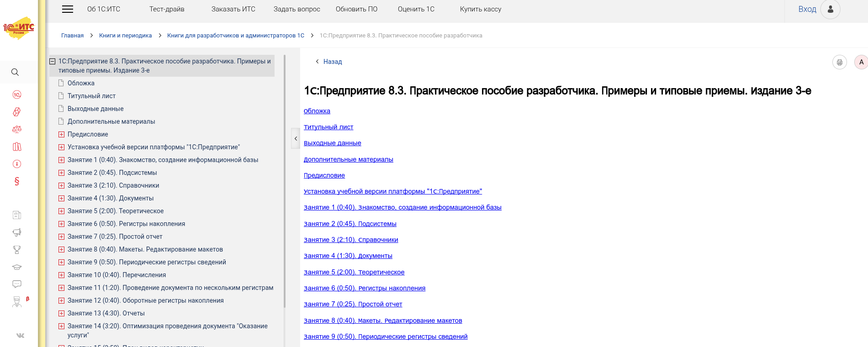Open 'Обновить ПО' menu item
868x347 pixels.
(357, 9)
